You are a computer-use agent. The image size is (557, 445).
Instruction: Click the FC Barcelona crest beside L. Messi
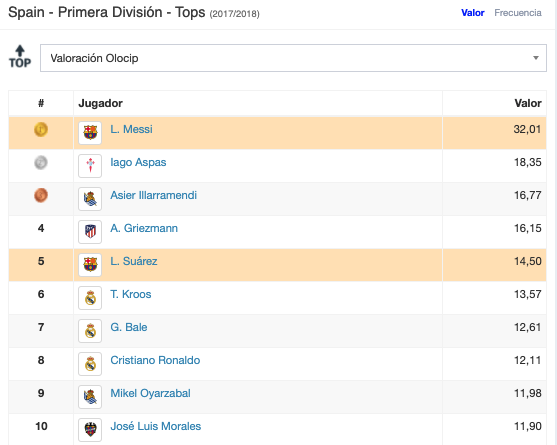(90, 133)
